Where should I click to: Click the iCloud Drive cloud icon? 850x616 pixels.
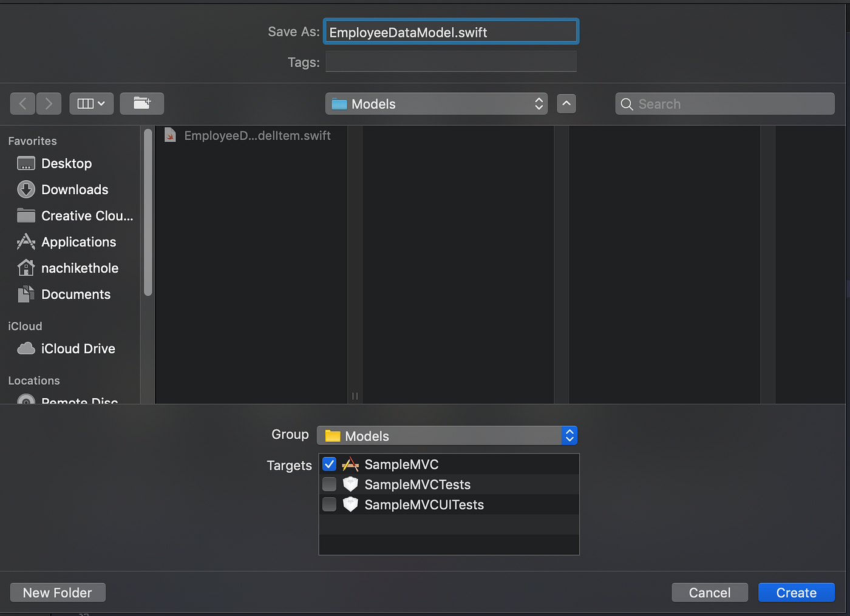tap(25, 348)
